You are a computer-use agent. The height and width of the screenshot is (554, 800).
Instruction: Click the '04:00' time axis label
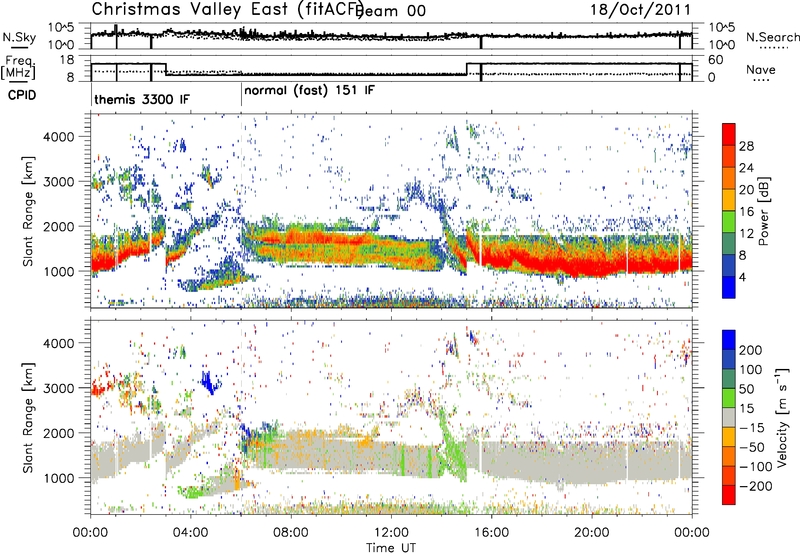[191, 533]
